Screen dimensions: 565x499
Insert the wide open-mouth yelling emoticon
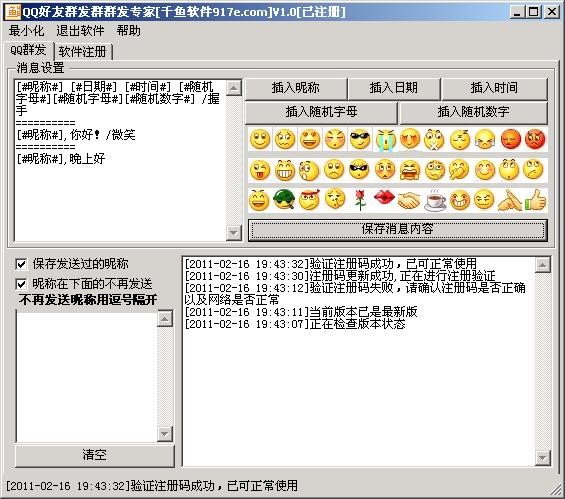[410, 170]
